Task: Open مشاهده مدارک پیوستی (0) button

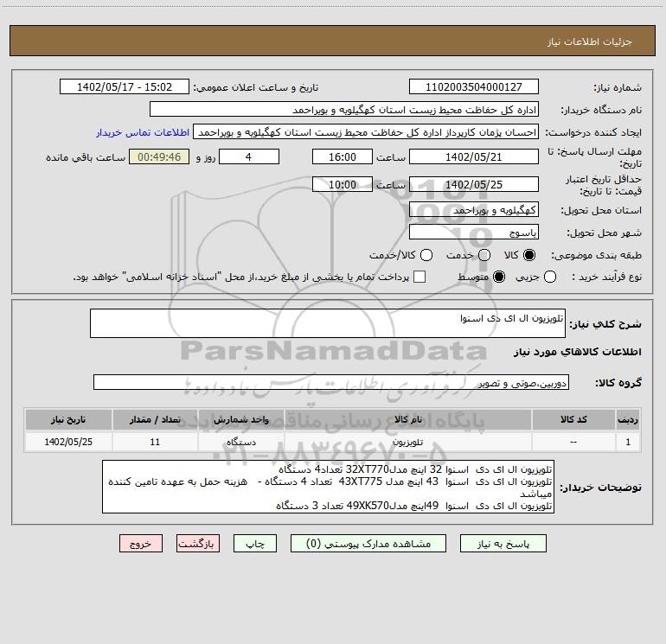Action: pyautogui.click(x=368, y=544)
